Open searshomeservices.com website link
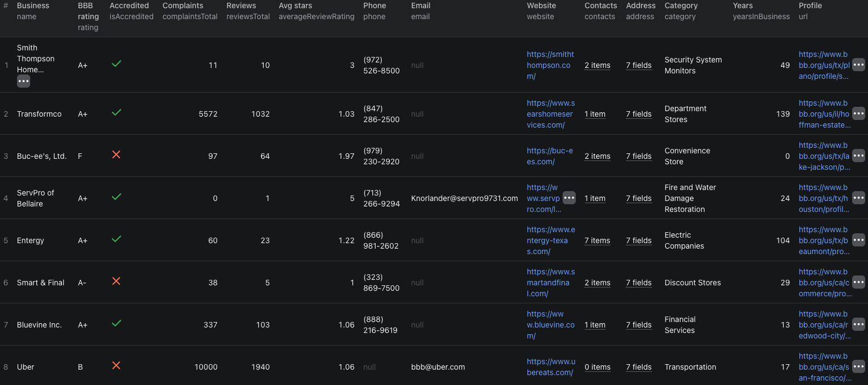Image resolution: width=868 pixels, height=385 pixels. click(x=551, y=114)
